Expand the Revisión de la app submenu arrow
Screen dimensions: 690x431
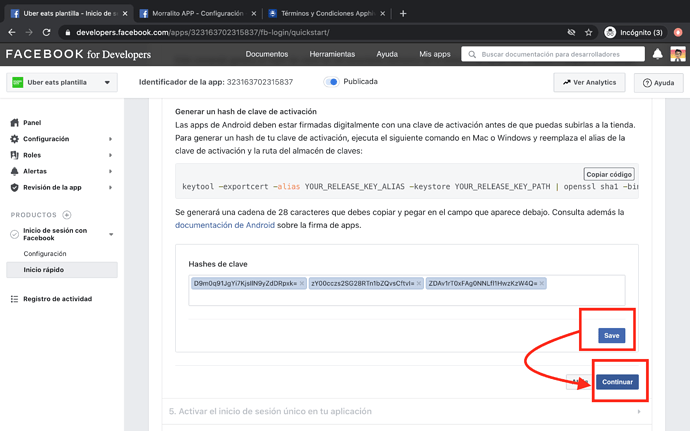110,188
